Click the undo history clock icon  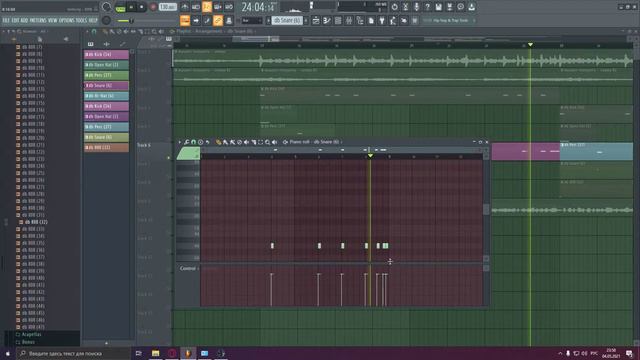(x=395, y=7)
